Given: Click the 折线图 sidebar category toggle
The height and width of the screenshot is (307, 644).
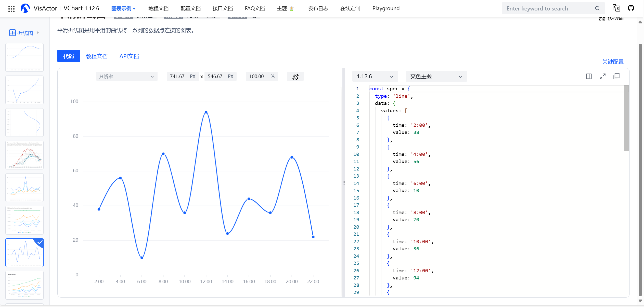Looking at the screenshot, I should coord(24,33).
